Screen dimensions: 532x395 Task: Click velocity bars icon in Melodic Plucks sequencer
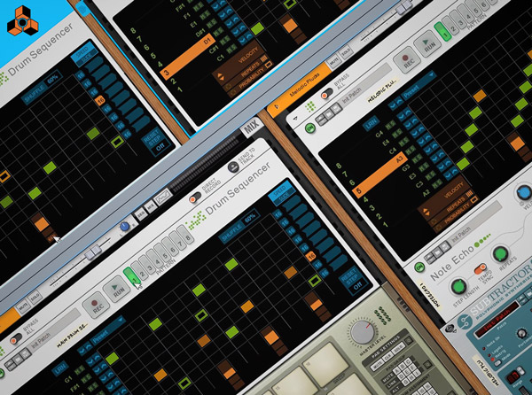(x=469, y=195)
